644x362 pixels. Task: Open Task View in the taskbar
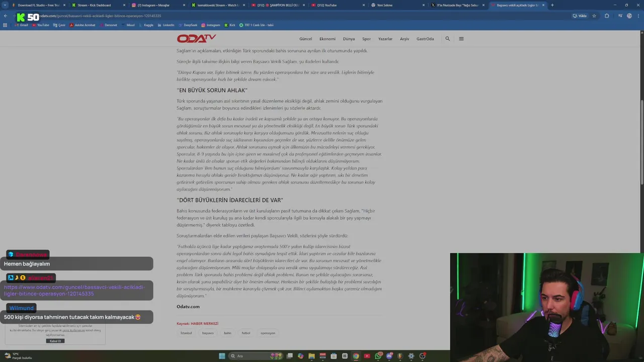[289, 356]
